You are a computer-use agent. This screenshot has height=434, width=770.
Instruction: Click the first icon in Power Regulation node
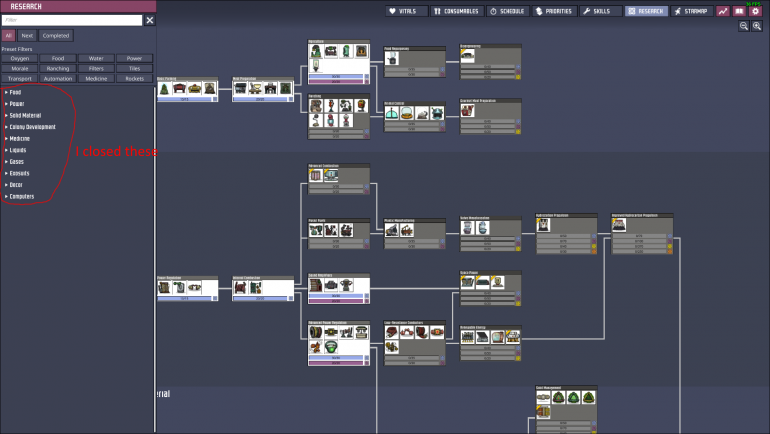(x=165, y=287)
